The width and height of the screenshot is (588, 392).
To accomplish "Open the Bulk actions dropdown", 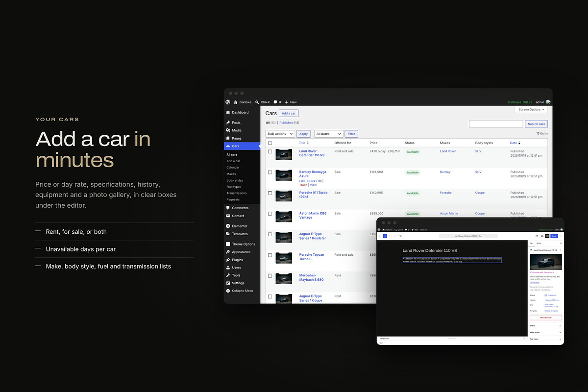I will coord(280,134).
